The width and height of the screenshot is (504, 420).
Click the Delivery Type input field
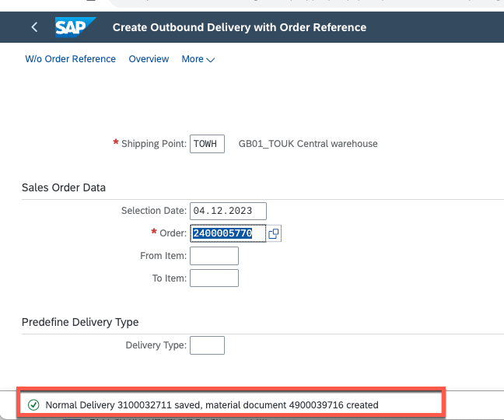[207, 345]
